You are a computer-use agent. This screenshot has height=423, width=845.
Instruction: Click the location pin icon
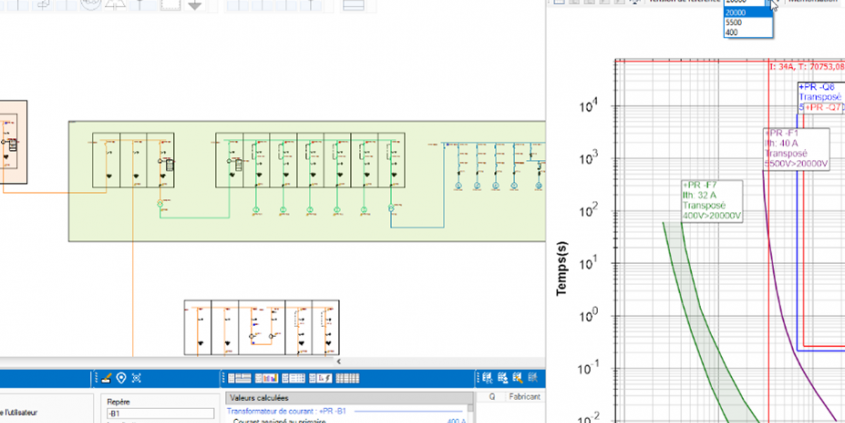click(121, 378)
